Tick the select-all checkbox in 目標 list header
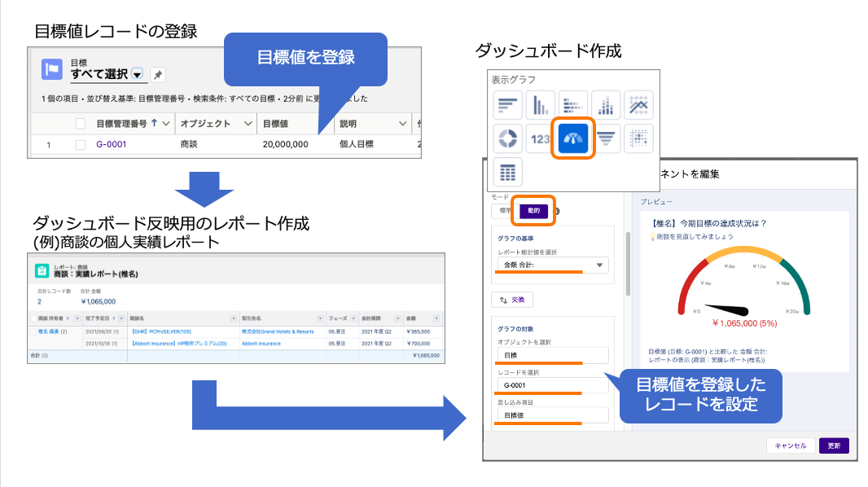Screen dimensions: 868x487 (81, 124)
